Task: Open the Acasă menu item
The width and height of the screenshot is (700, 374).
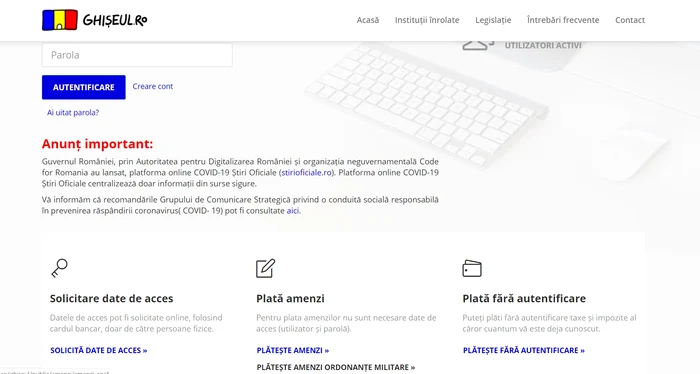Action: [368, 20]
